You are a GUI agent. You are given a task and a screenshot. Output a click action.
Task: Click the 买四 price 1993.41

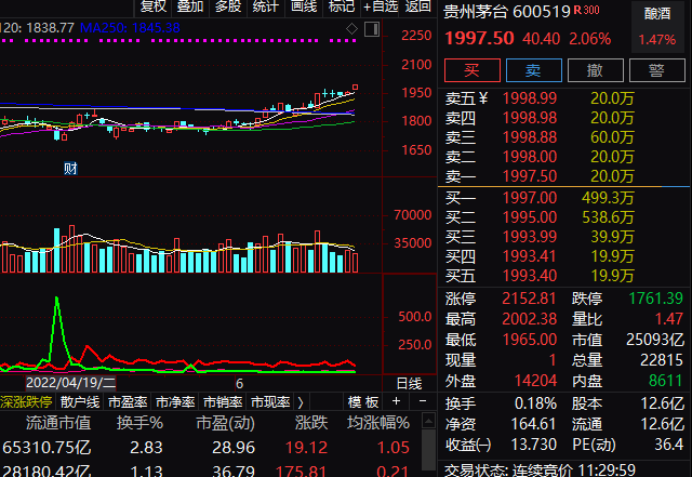pos(529,256)
